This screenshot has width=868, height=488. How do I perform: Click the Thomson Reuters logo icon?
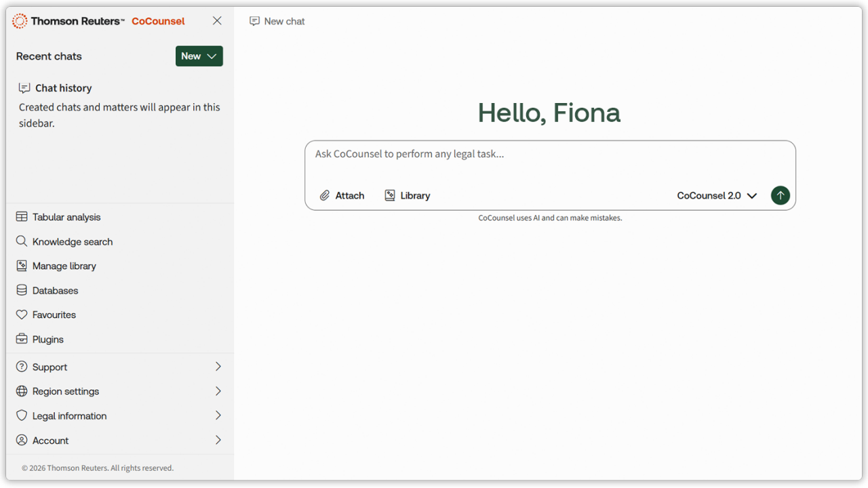20,21
